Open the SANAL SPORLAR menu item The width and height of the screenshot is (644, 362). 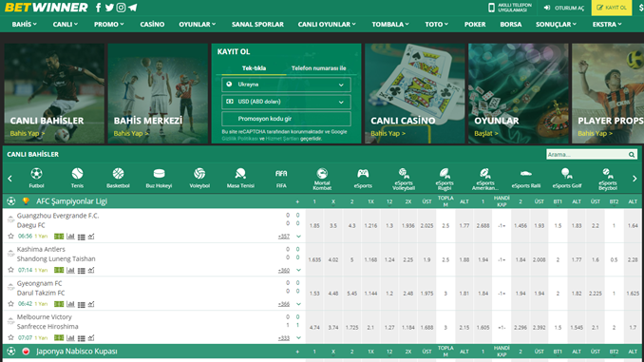(x=257, y=25)
